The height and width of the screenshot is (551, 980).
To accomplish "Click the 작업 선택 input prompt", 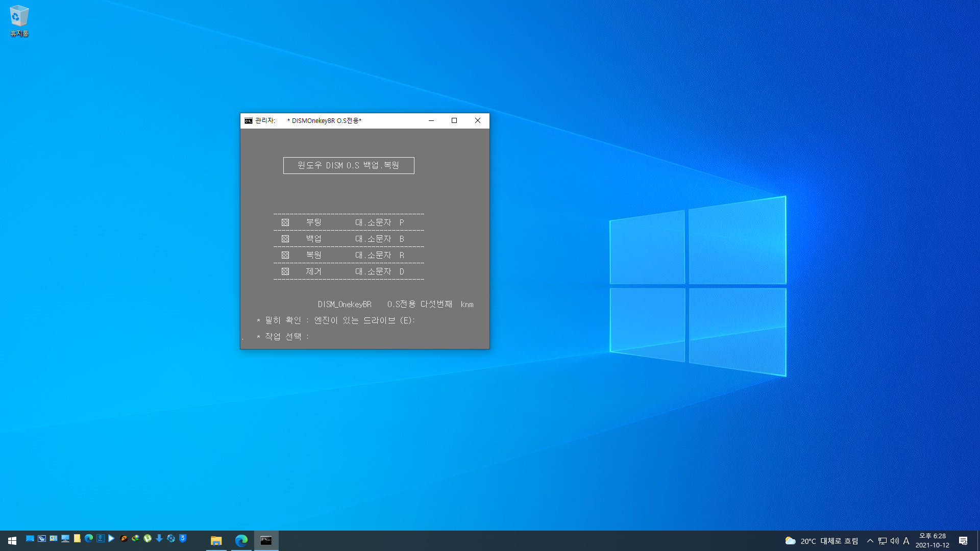I will click(283, 337).
